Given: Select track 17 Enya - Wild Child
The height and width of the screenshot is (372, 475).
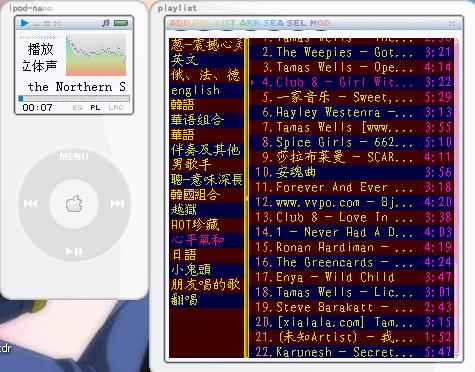Looking at the screenshot, I should click(x=352, y=277).
